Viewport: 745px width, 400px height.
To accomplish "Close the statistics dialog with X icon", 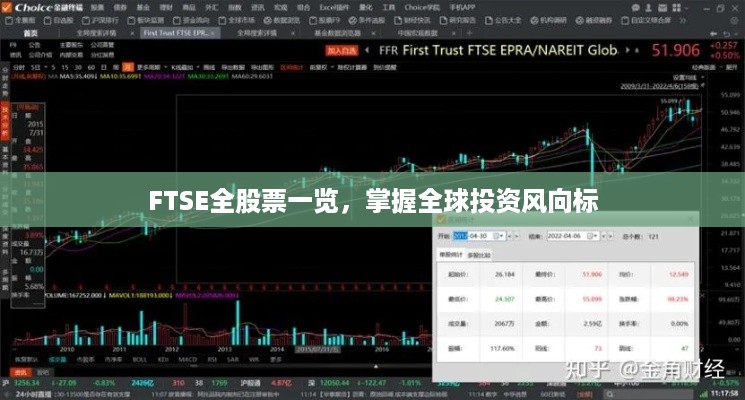I will (x=691, y=219).
